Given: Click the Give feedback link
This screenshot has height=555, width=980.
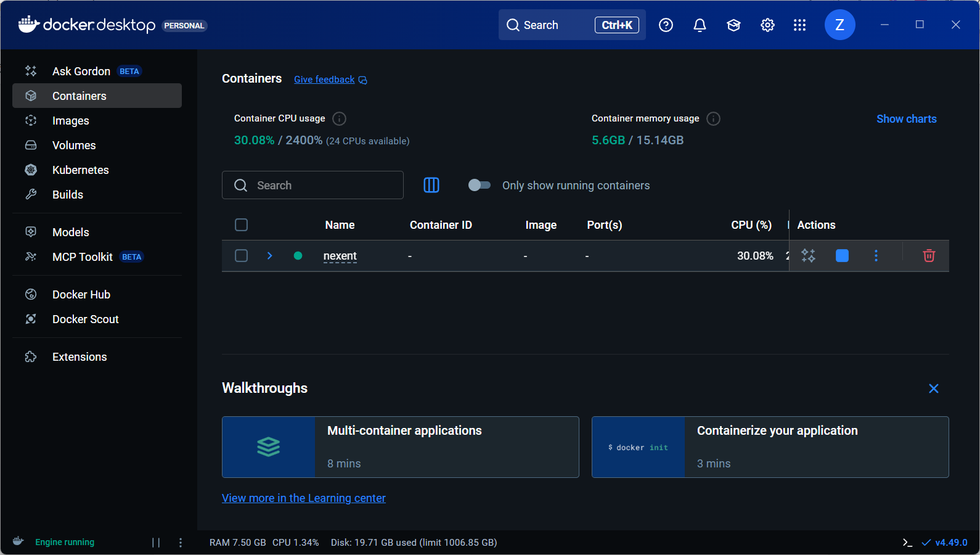Looking at the screenshot, I should [x=330, y=80].
